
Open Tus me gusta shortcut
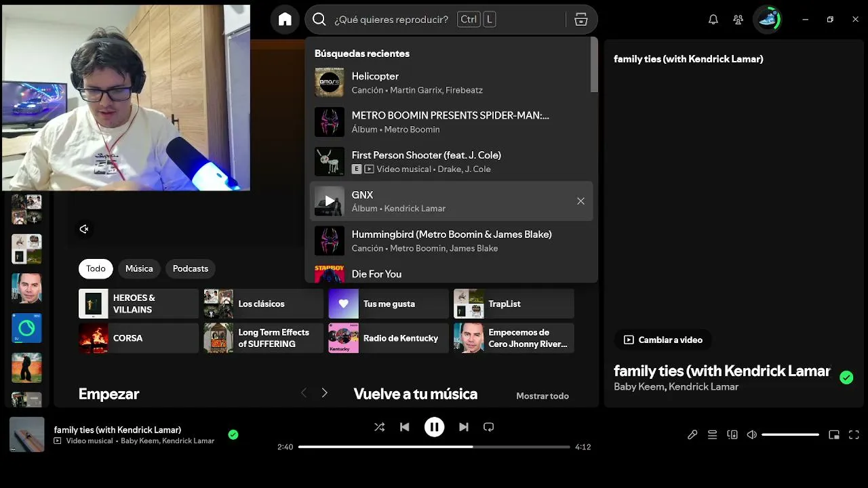[x=389, y=304]
